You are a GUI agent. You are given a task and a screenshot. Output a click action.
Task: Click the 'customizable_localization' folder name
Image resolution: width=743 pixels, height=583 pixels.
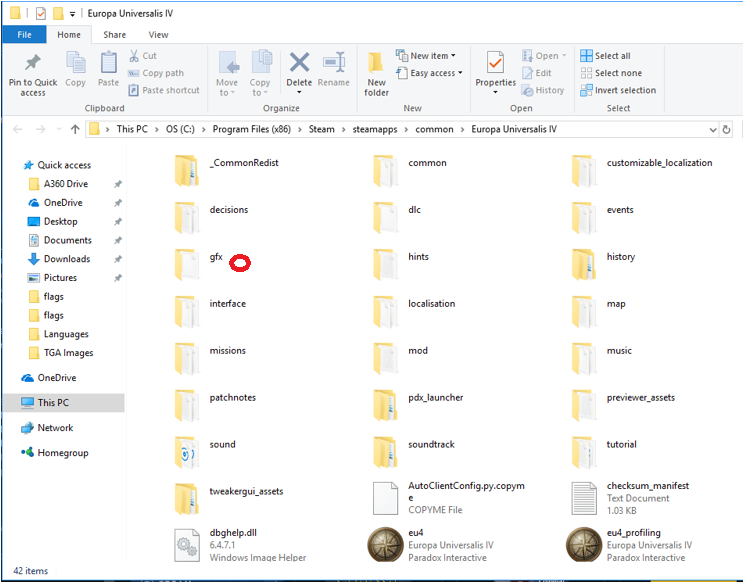(x=660, y=163)
